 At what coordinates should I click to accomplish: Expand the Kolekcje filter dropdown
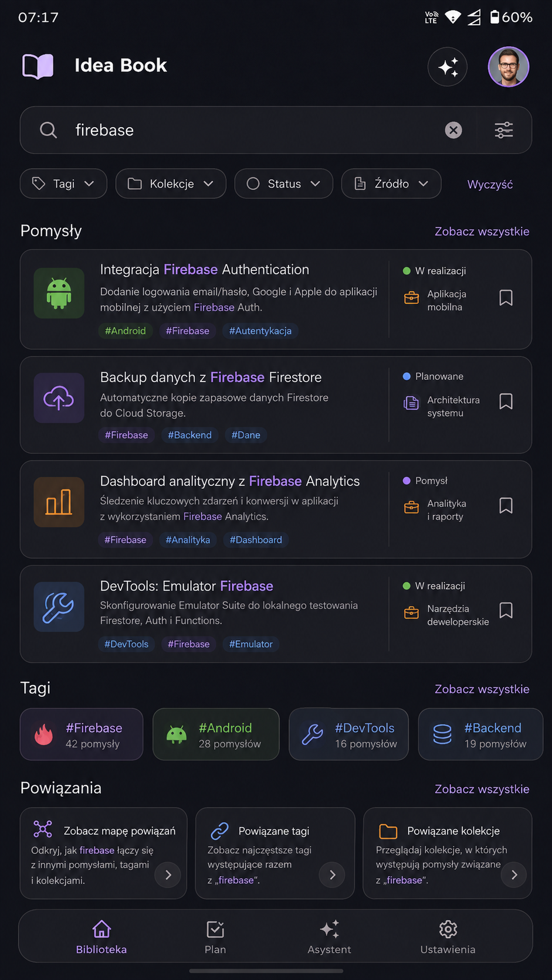coord(171,183)
